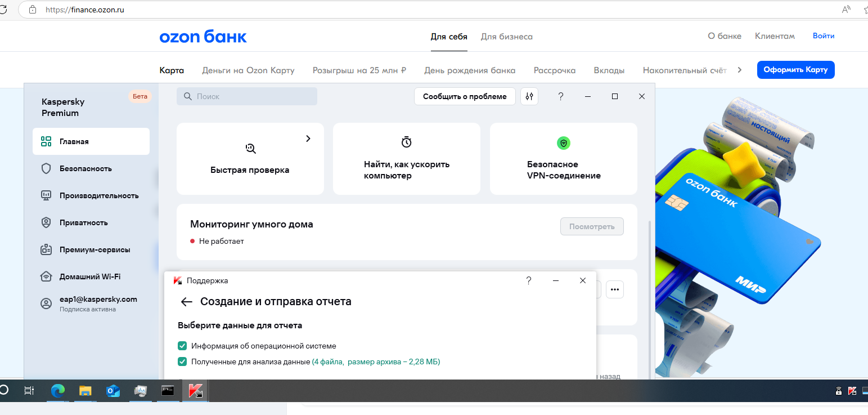Click Найти, как ускорить компьютер tile

click(407, 159)
